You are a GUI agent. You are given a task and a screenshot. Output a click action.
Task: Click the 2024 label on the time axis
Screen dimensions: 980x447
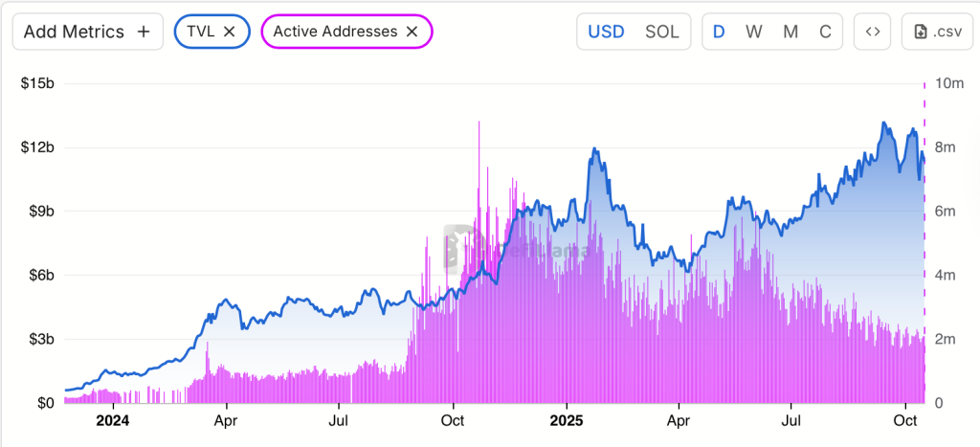click(113, 419)
